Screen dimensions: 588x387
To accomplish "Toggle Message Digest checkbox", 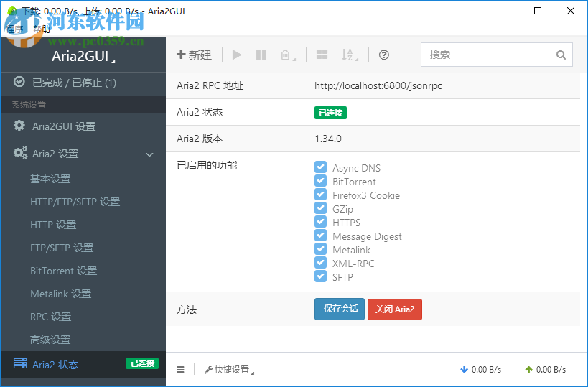I will click(x=320, y=236).
